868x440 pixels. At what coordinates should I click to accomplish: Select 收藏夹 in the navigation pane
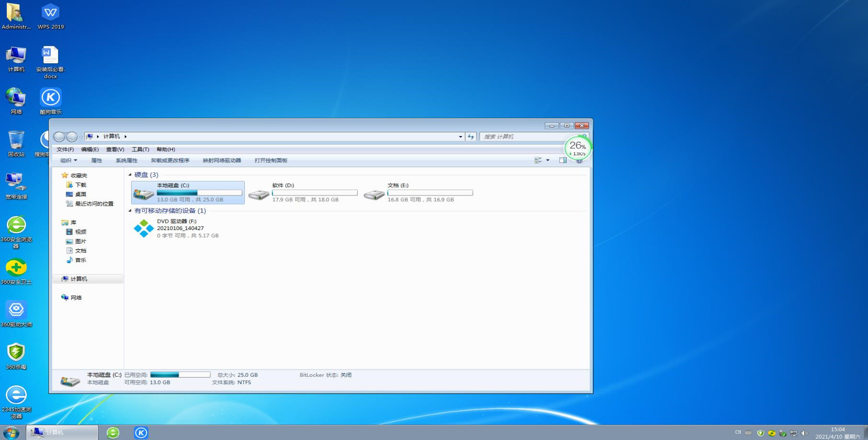tap(74, 175)
